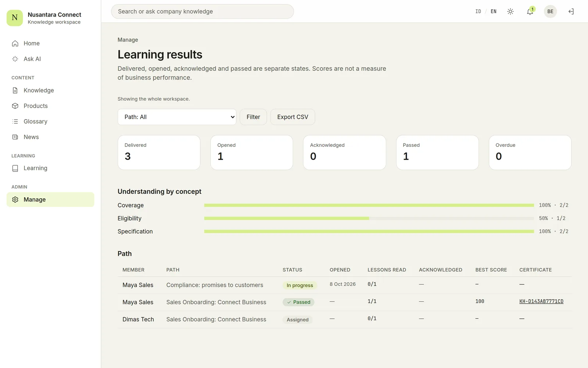The width and height of the screenshot is (588, 368).
Task: Click the BEST SCORE column header
Action: pos(491,270)
